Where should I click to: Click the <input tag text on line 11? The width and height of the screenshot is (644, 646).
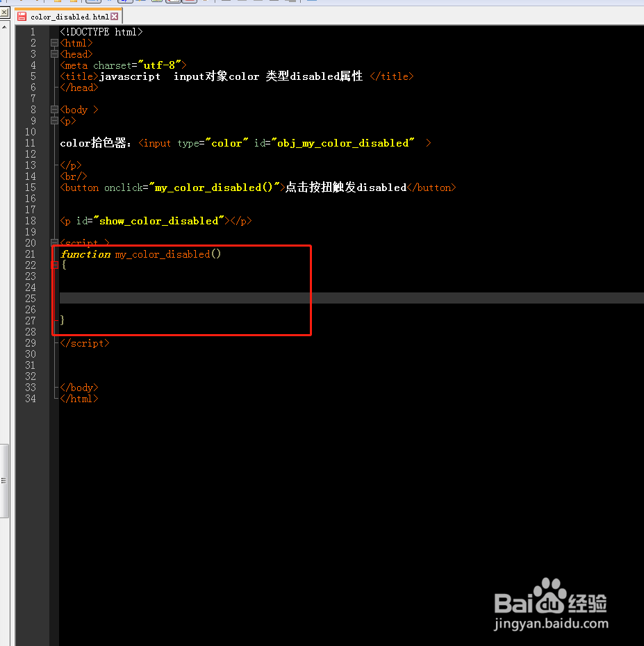[x=154, y=143]
